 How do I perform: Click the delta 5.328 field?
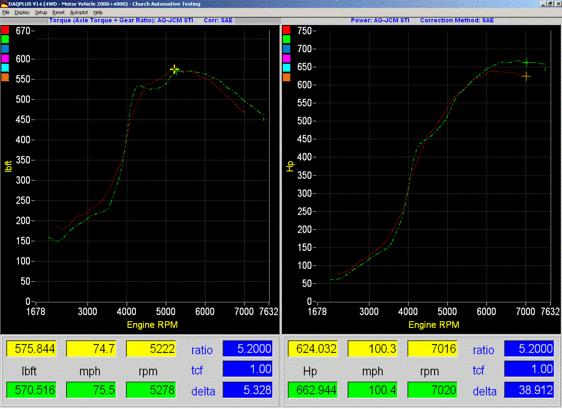point(248,390)
